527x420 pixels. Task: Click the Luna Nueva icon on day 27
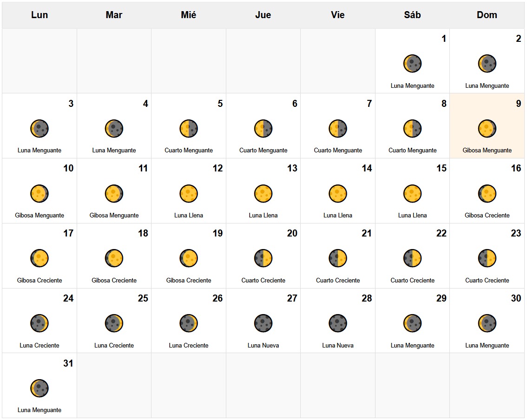(x=263, y=323)
